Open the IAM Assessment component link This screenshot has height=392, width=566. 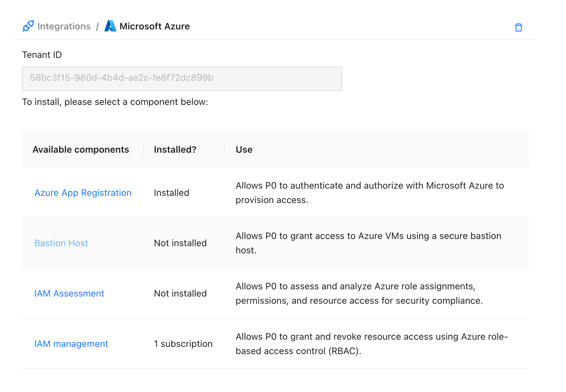click(69, 294)
